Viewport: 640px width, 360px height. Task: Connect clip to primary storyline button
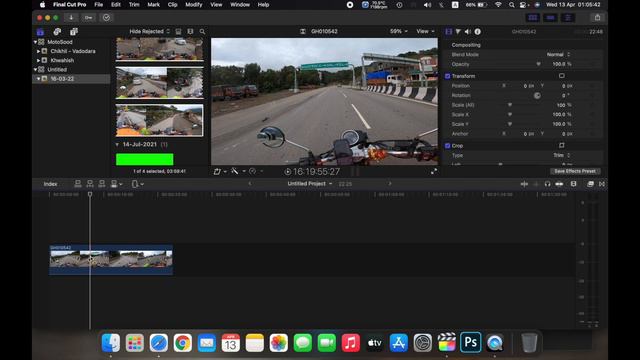pyautogui.click(x=78, y=184)
